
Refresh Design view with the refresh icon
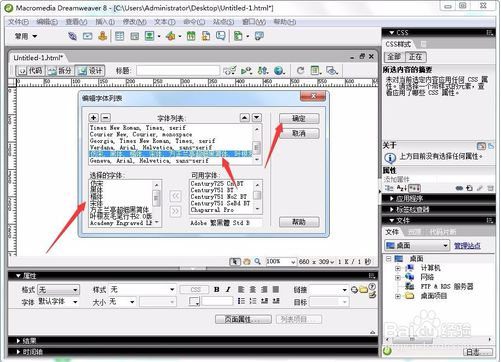pyautogui.click(x=300, y=71)
